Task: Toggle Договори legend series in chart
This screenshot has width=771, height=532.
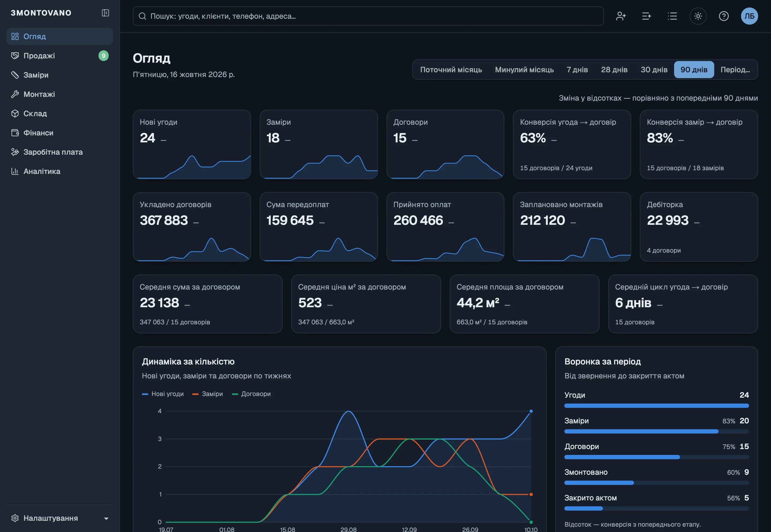Action: tap(251, 394)
